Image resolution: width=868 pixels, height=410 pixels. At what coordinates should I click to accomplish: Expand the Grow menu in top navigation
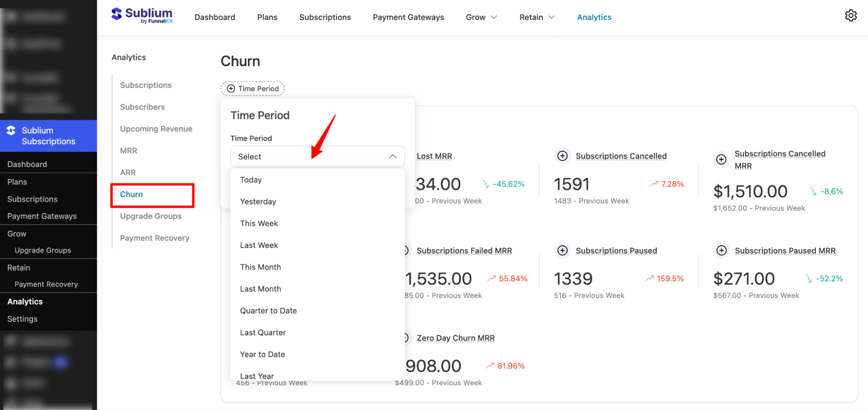[x=481, y=17]
